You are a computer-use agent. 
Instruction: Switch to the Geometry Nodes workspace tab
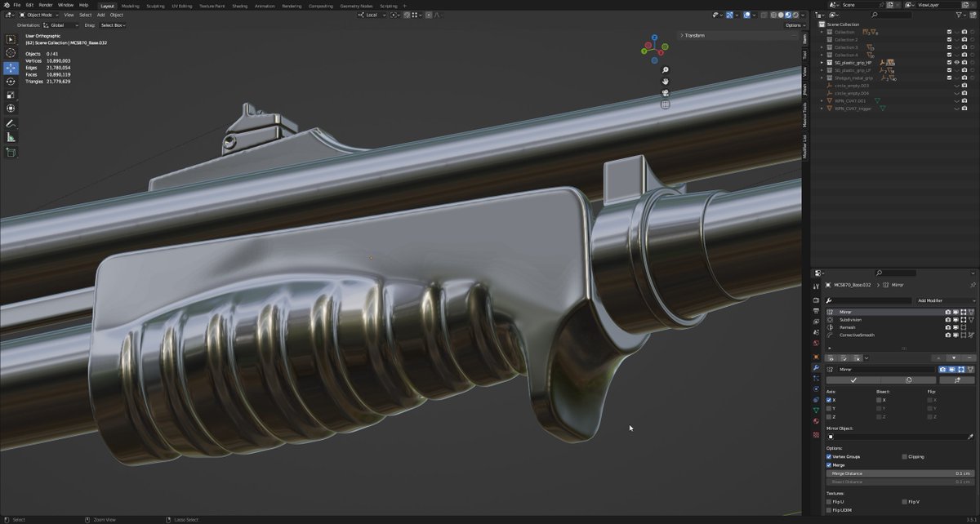coord(355,5)
